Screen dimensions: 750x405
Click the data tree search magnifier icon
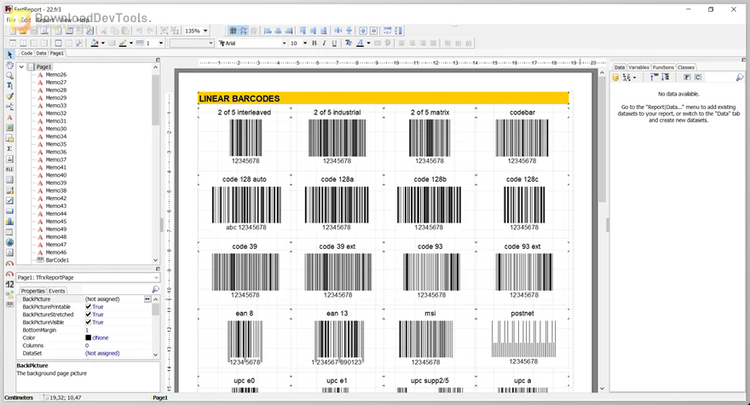[x=739, y=77]
